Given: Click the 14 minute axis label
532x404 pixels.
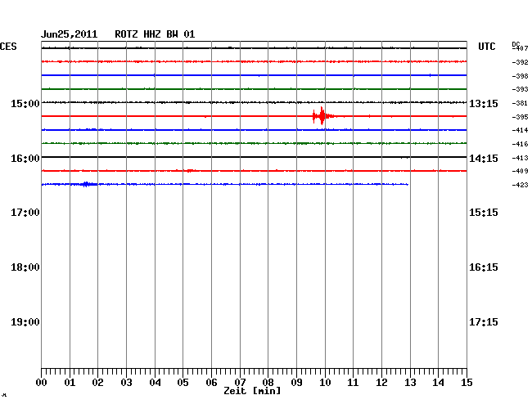Looking at the screenshot, I should pyautogui.click(x=438, y=383).
